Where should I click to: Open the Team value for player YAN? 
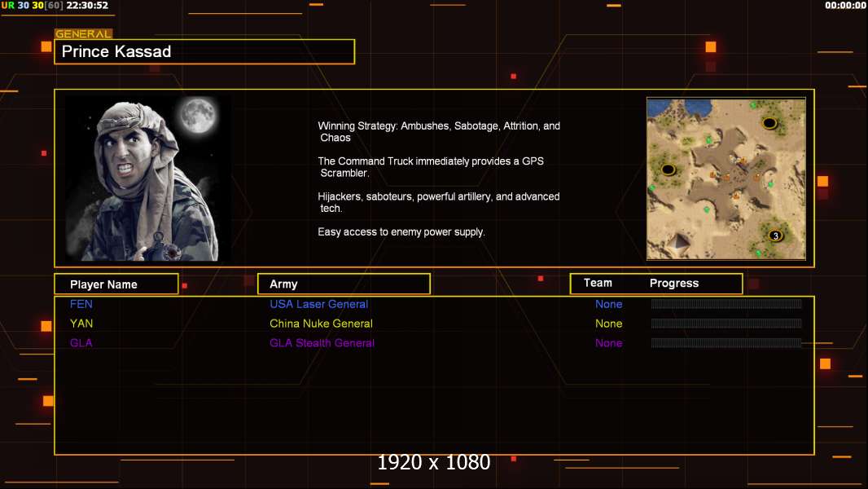pyautogui.click(x=608, y=324)
